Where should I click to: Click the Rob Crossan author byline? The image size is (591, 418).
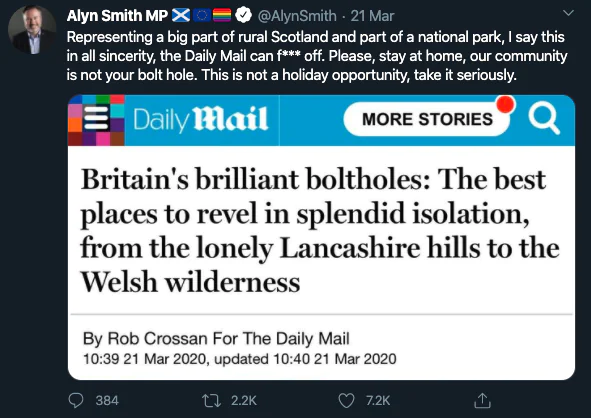coord(216,338)
